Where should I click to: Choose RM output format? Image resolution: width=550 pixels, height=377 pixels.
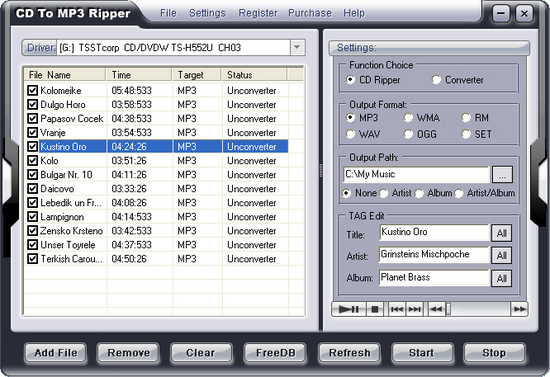(466, 117)
